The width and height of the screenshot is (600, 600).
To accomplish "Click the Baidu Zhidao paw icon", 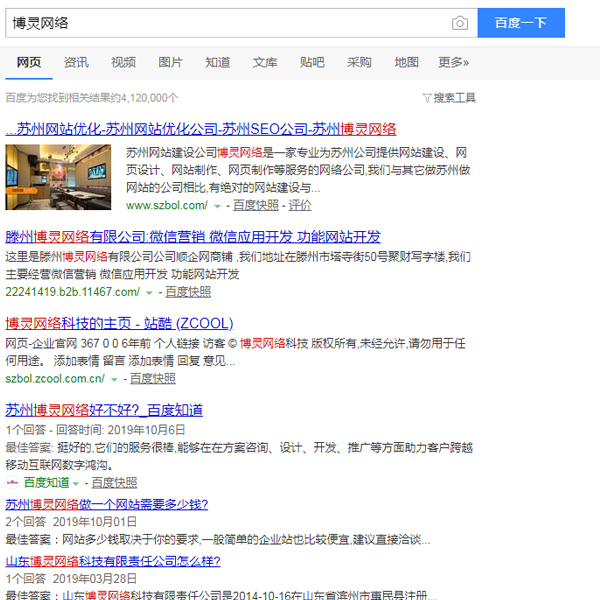I will [x=13, y=482].
